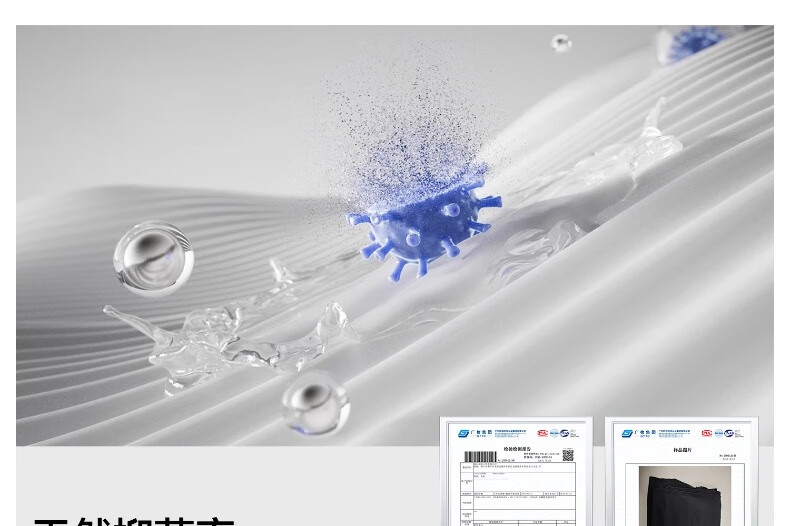Click the 广检集团 logo on right document
This screenshot has width=790, height=526.
pos(638,433)
